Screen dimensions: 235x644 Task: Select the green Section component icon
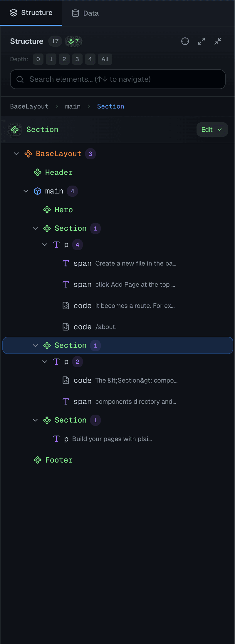point(14,129)
